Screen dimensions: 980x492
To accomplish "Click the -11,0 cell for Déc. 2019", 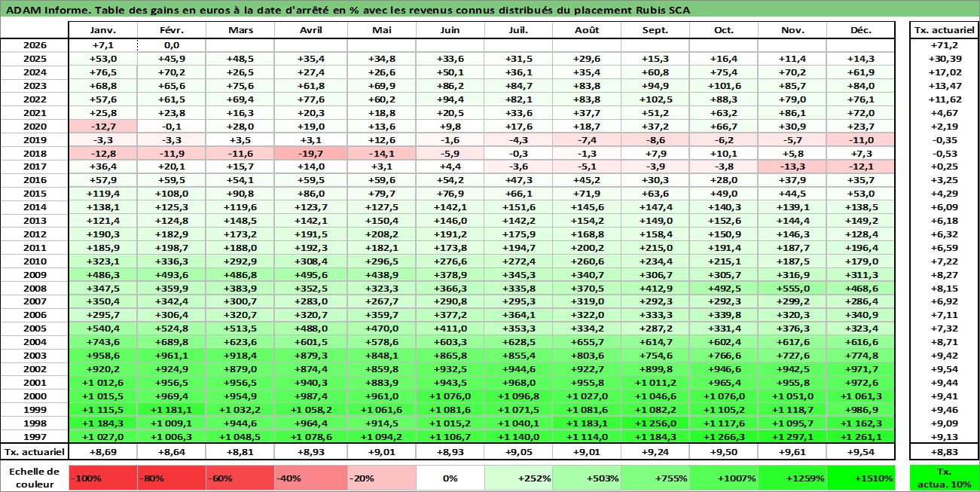I will (x=860, y=140).
